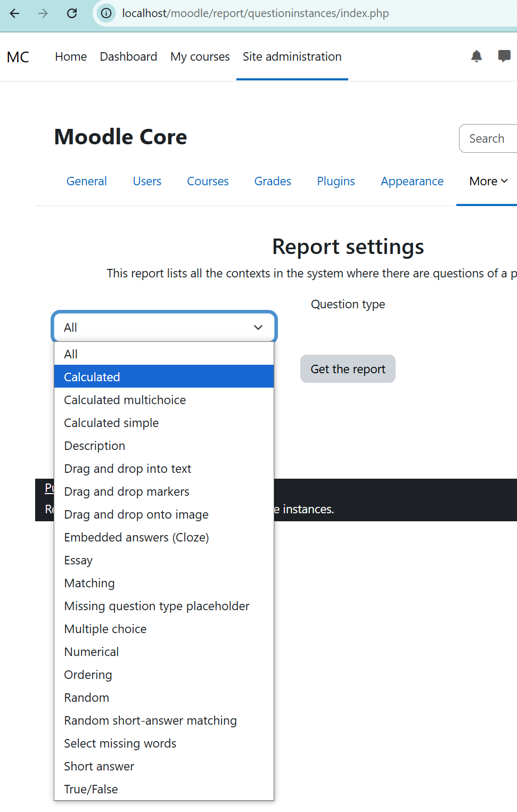Screen dimensions: 517x812
Task: Click the browser back arrow
Action: (14, 13)
